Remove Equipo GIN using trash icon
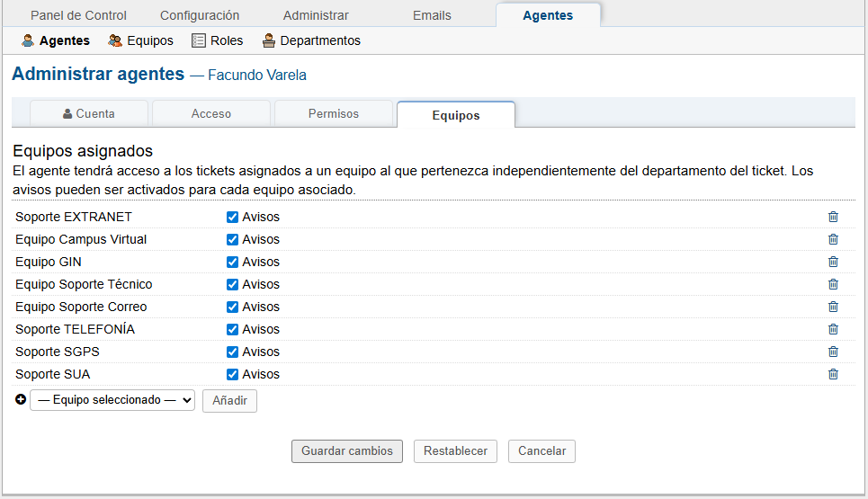Screen dimensions: 868x499 click(x=833, y=262)
